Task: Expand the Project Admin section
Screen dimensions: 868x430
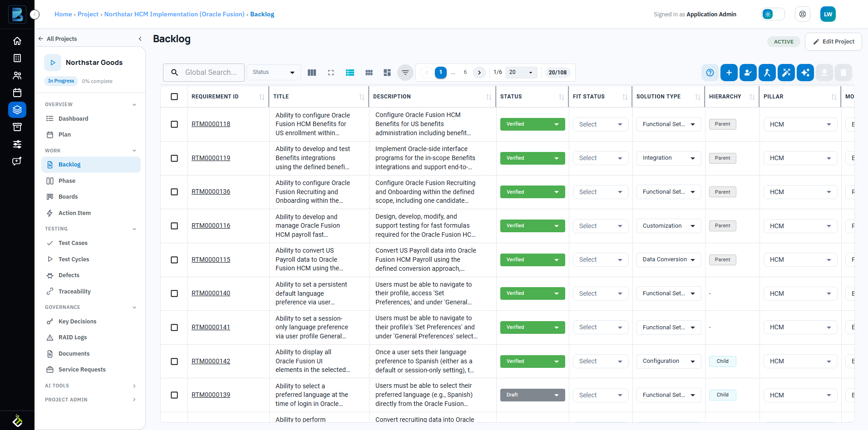Action: [x=134, y=400]
